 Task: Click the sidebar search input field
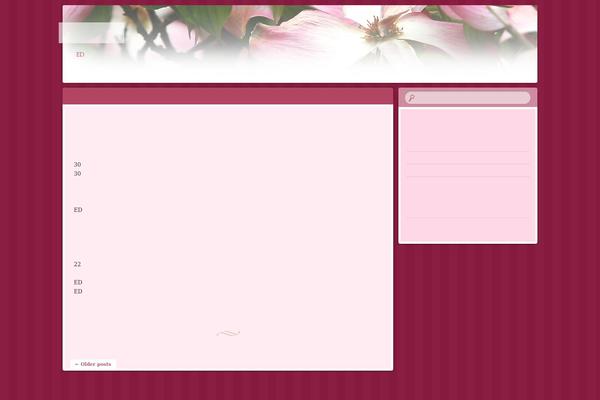pos(468,98)
